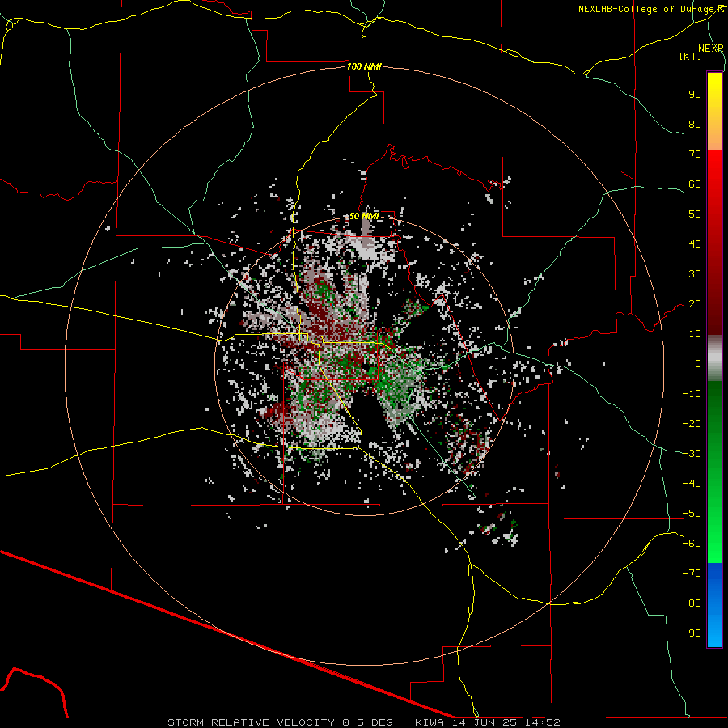Click the positive 90 scale value
This screenshot has width=728, height=728.
(695, 95)
